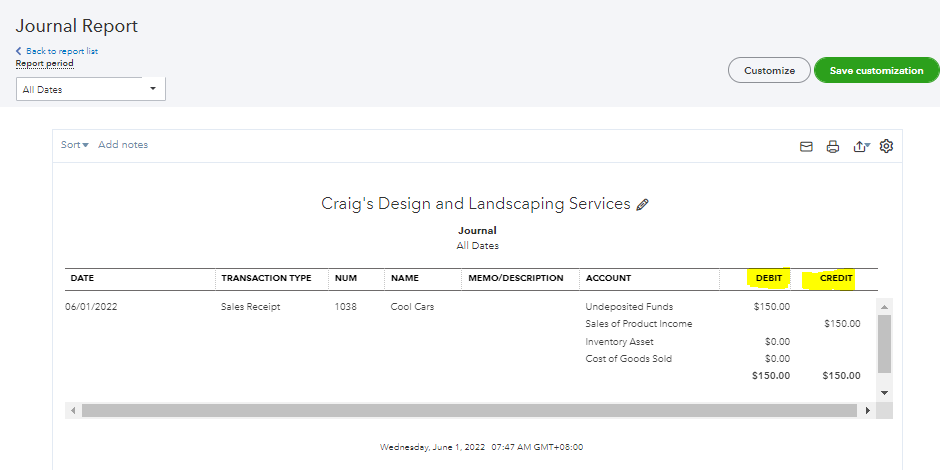Expand the Sort dropdown

(x=74, y=145)
